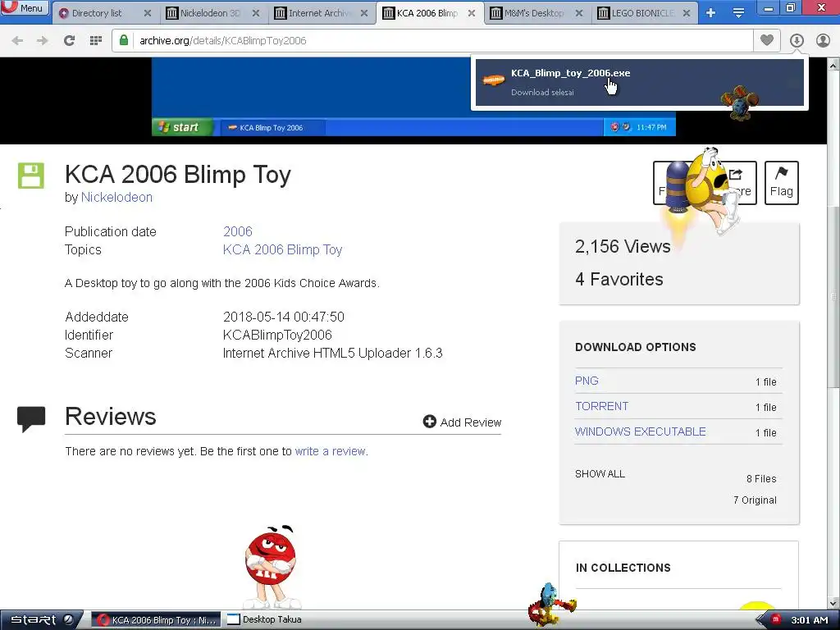Click the KCABlimpToy2006 identifier text
Screen dimensions: 840x630
pos(277,335)
